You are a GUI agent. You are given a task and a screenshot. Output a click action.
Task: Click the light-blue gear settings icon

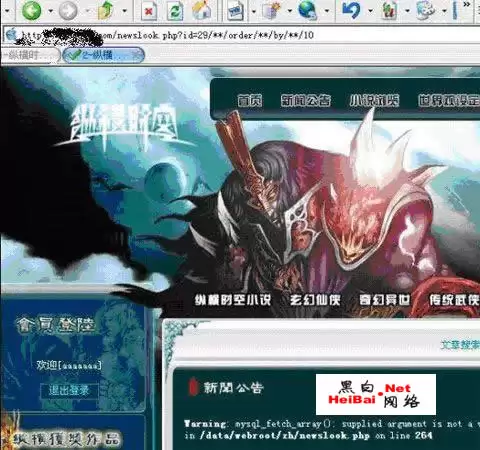pos(426,10)
